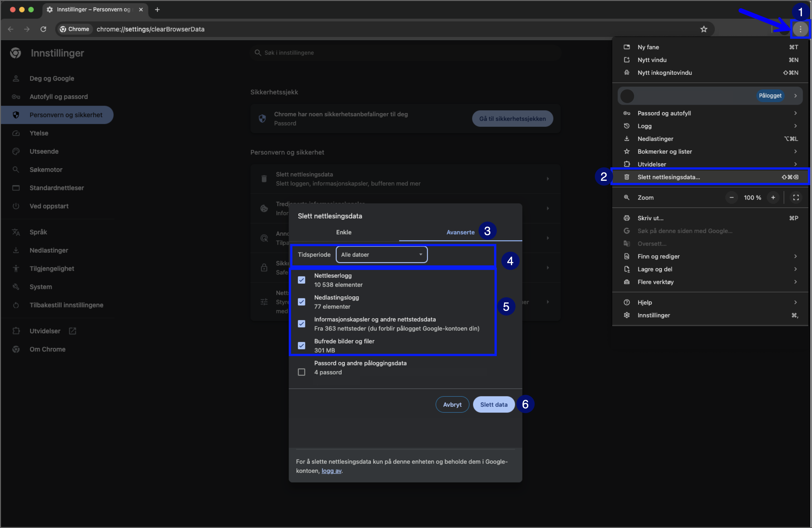The width and height of the screenshot is (812, 528).
Task: Click the zoom out minus icon
Action: click(731, 197)
